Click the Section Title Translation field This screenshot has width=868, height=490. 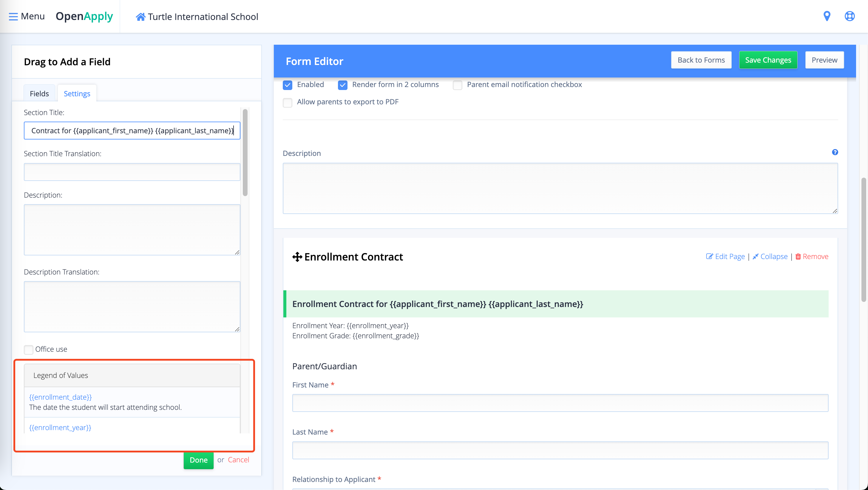(x=132, y=172)
